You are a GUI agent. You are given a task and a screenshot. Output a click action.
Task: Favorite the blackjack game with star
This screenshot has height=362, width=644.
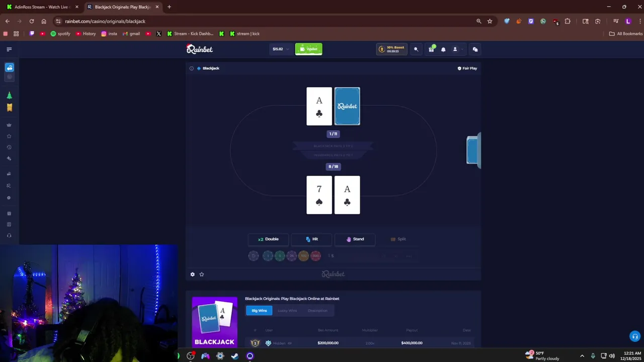pyautogui.click(x=202, y=274)
